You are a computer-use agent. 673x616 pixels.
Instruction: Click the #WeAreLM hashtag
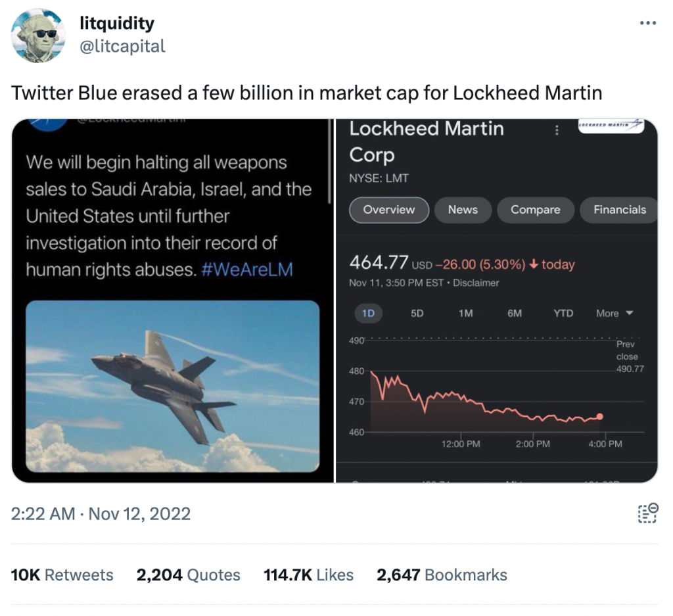(247, 270)
